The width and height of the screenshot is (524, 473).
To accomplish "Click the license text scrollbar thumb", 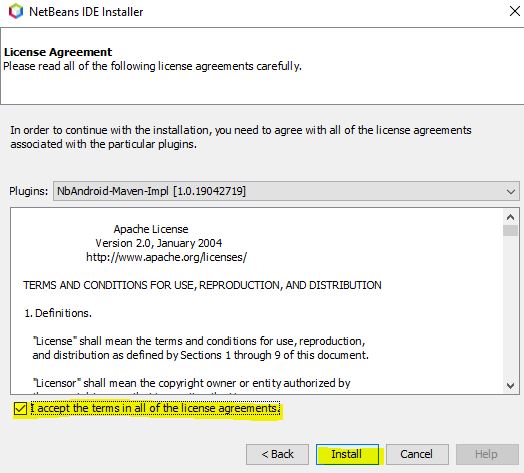I will pyautogui.click(x=510, y=231).
